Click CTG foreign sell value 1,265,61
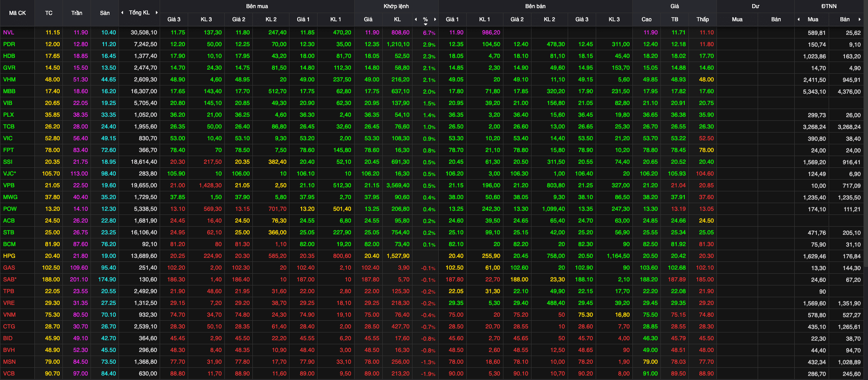The image size is (868, 380). click(849, 327)
